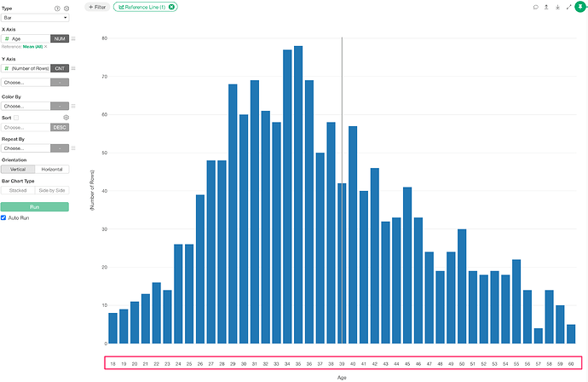Click the green Run button
This screenshot has width=588, height=382.
point(35,206)
